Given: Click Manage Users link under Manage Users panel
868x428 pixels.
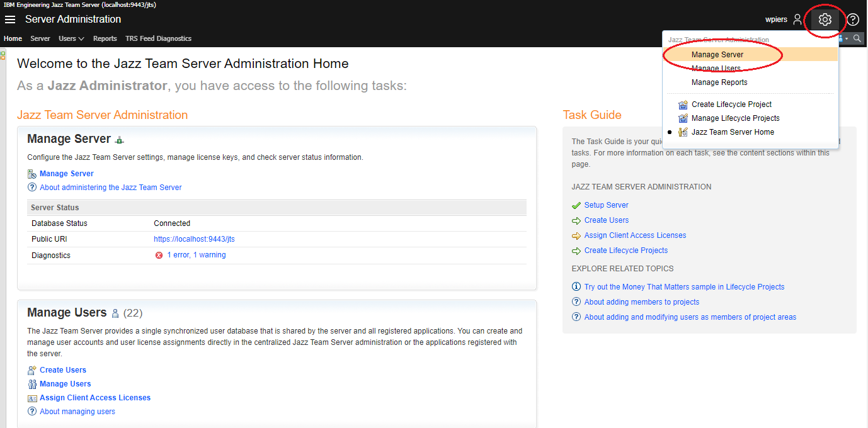Looking at the screenshot, I should coord(66,384).
